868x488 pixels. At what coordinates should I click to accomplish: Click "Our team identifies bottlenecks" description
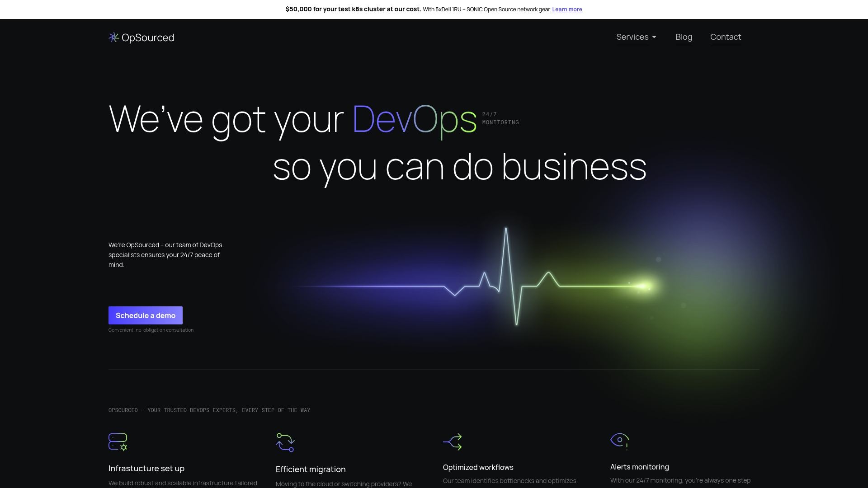pos(509,481)
